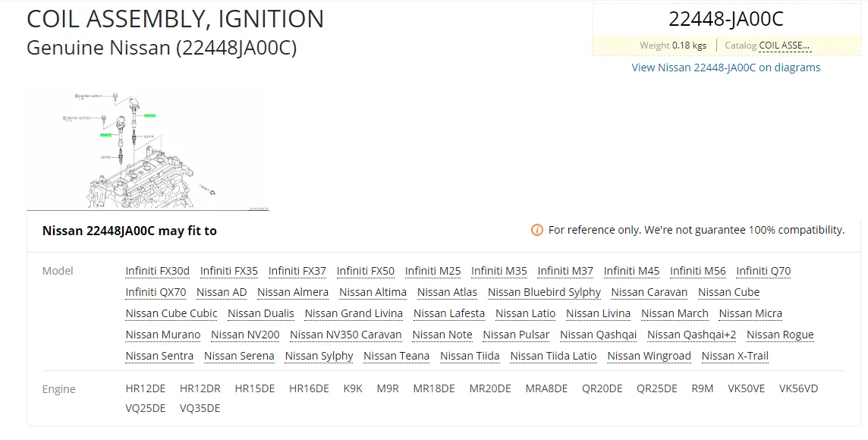This screenshot has width=868, height=440.
Task: View the Nissan Qashqai model link
Action: (x=599, y=335)
